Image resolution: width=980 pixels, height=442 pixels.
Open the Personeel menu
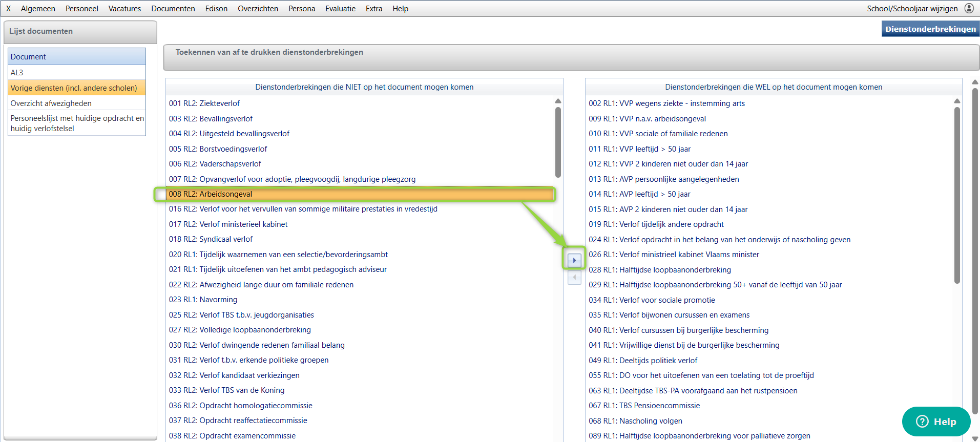pyautogui.click(x=82, y=9)
